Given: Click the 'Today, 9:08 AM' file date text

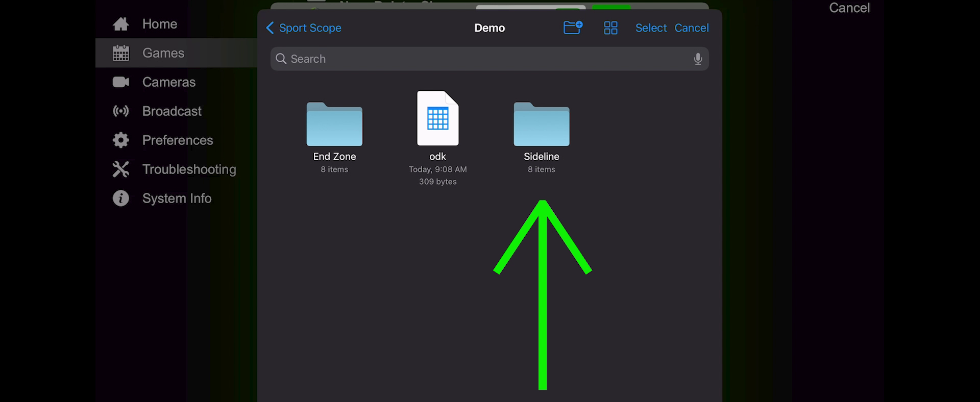Looking at the screenshot, I should [x=438, y=169].
